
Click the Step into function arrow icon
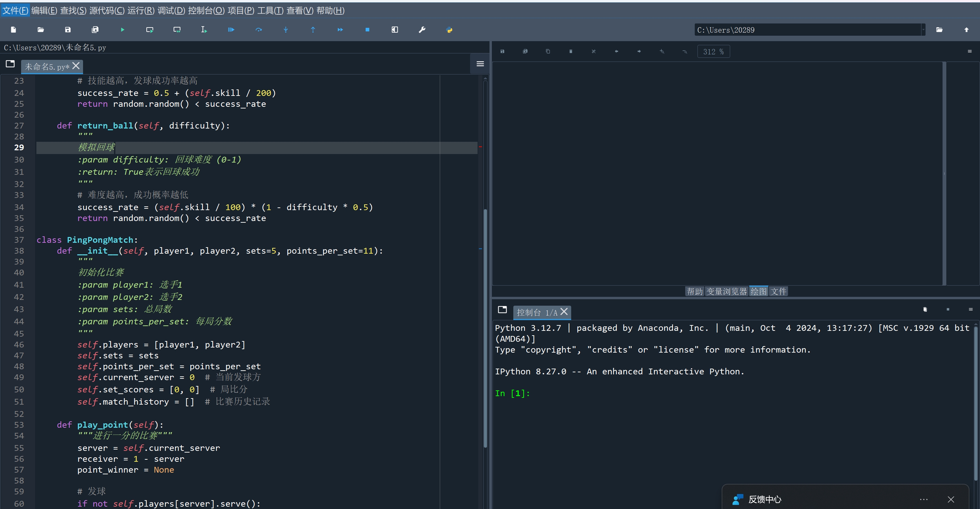coord(286,30)
